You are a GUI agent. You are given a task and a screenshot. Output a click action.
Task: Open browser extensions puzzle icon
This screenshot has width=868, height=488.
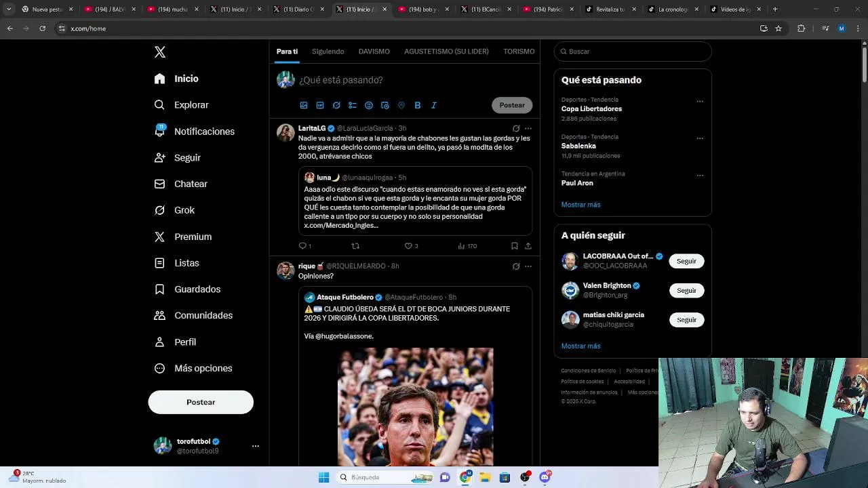click(802, 28)
